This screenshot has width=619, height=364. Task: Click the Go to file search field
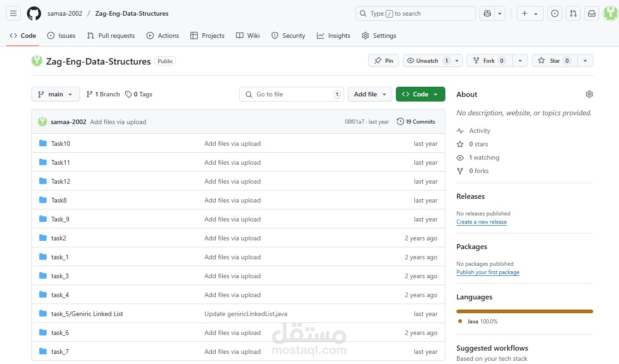291,94
